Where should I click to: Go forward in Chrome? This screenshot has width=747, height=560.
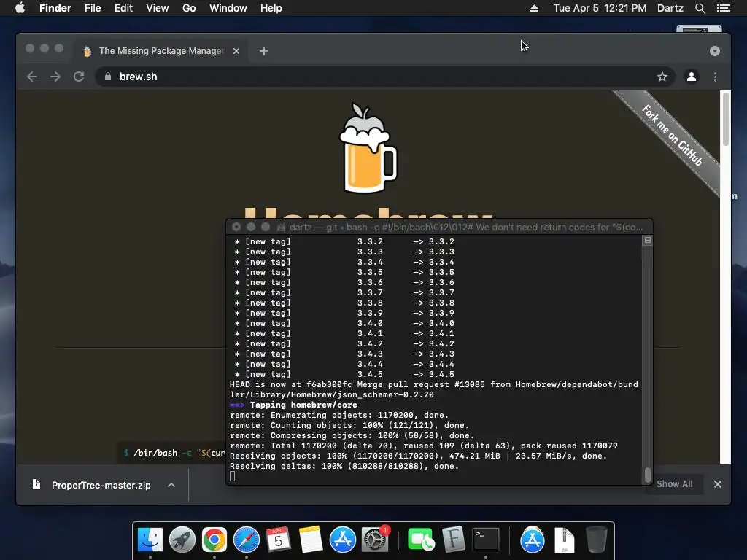point(55,77)
